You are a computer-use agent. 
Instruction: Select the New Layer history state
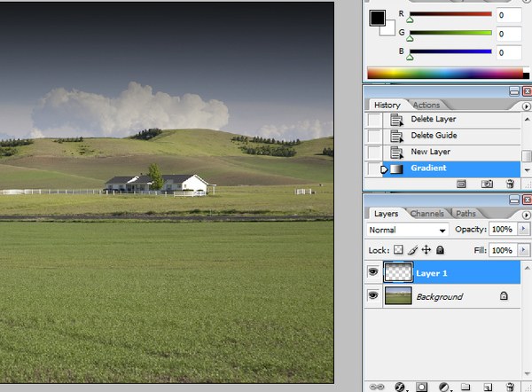click(451, 152)
